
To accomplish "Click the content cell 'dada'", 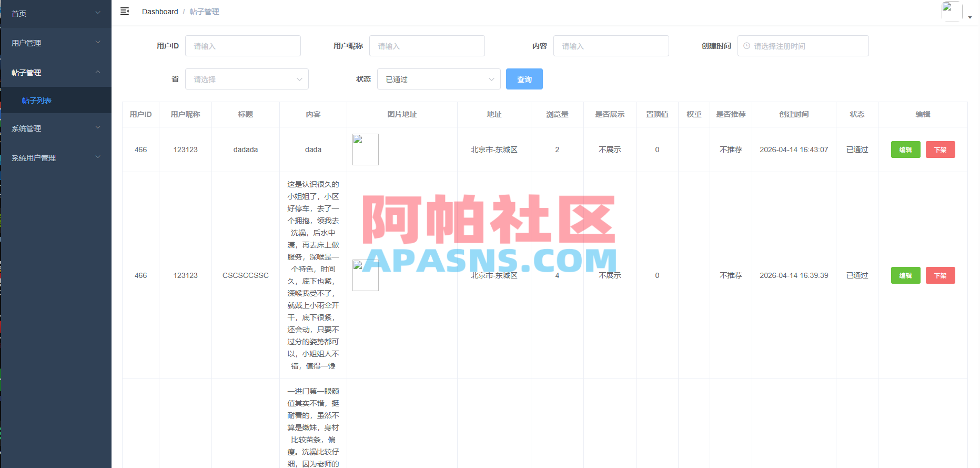I will click(313, 150).
